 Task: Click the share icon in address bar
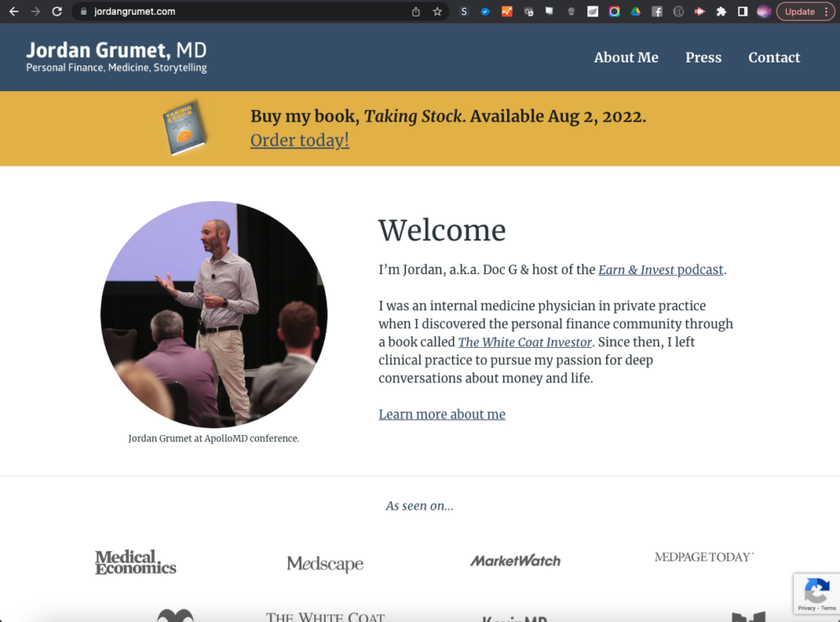tap(416, 11)
